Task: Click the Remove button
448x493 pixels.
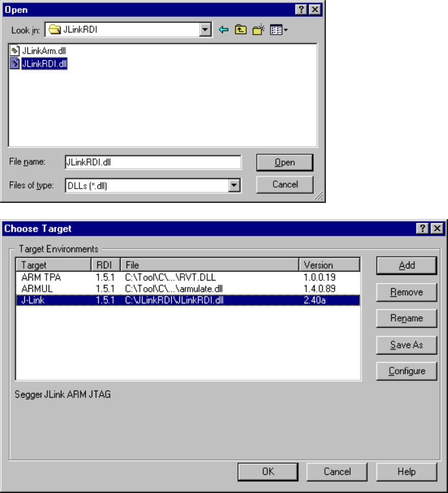Action: [x=406, y=292]
